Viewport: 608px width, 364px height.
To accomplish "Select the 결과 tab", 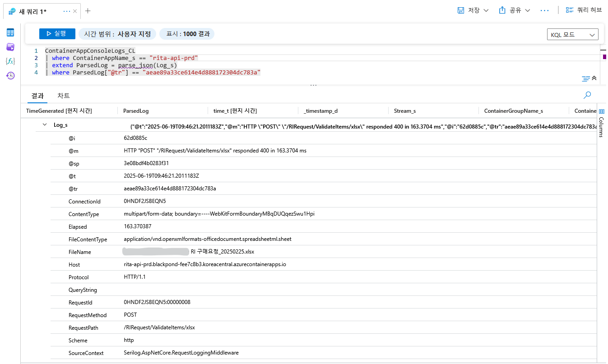I will (37, 96).
